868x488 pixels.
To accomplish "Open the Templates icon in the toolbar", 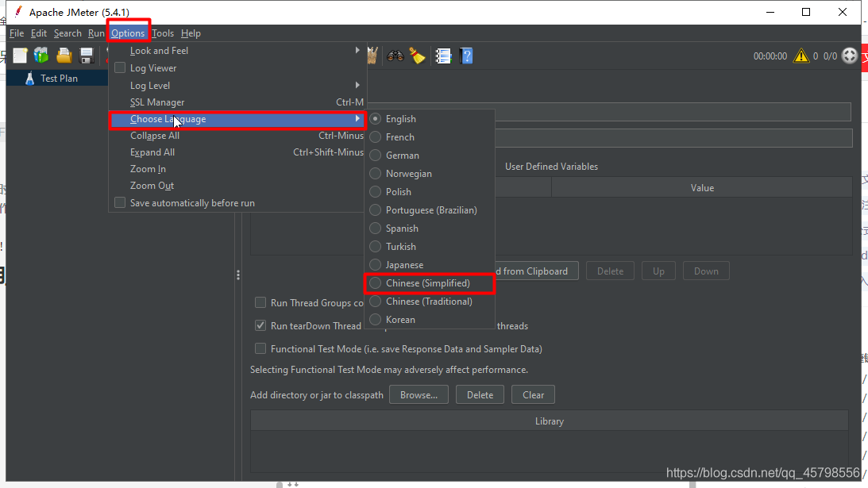I will (41, 56).
